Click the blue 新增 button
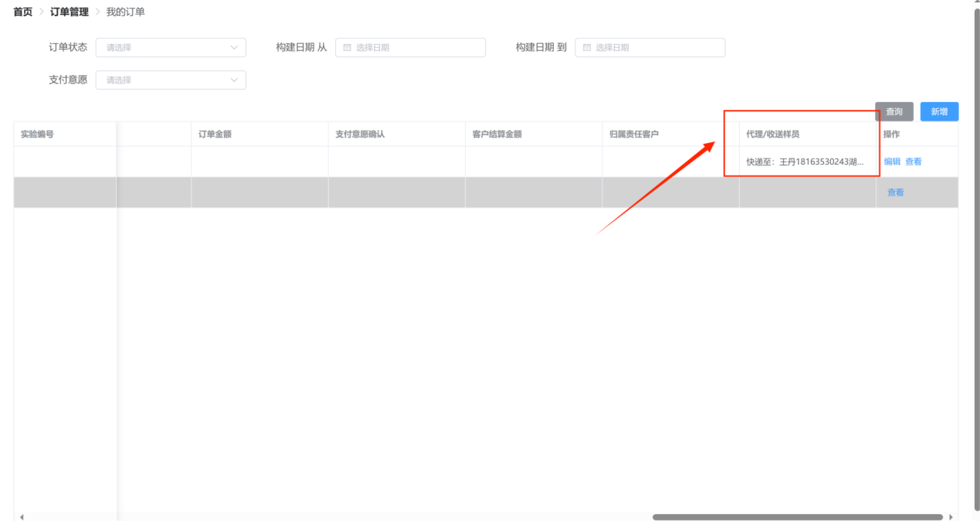Screen dimensions: 980x521 point(939,112)
